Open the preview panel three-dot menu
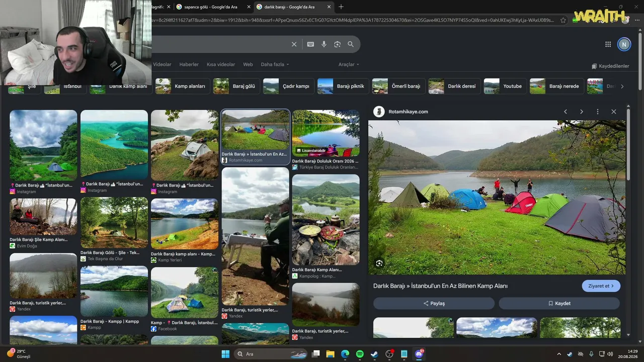644x362 pixels. (x=598, y=112)
